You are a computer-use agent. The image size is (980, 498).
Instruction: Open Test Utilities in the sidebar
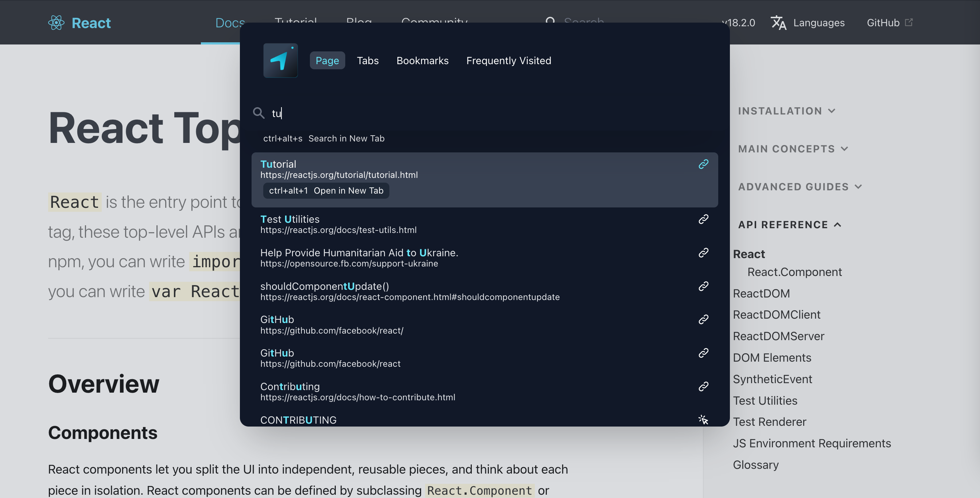click(x=765, y=401)
